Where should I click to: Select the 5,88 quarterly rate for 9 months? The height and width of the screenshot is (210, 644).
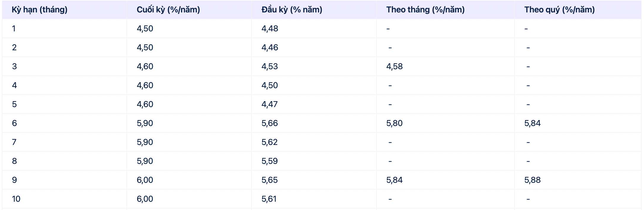(532, 180)
